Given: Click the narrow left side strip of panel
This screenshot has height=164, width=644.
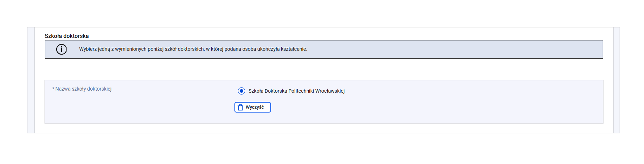Looking at the screenshot, I should [x=31, y=80].
